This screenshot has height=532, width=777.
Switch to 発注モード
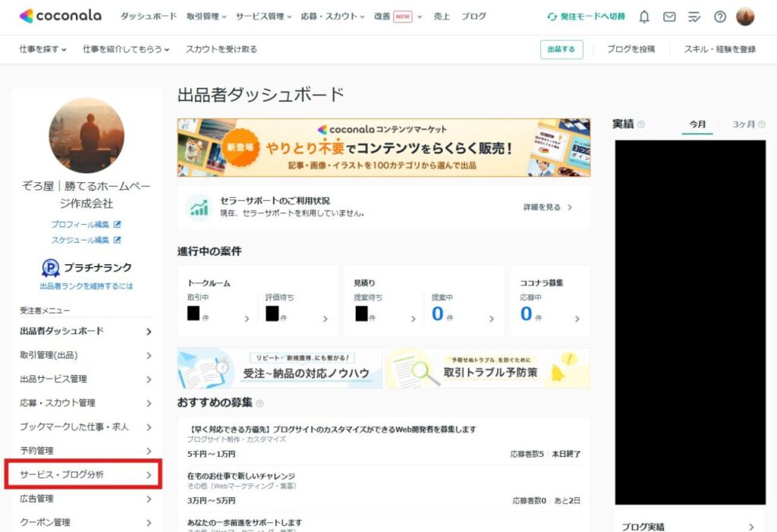tap(586, 17)
